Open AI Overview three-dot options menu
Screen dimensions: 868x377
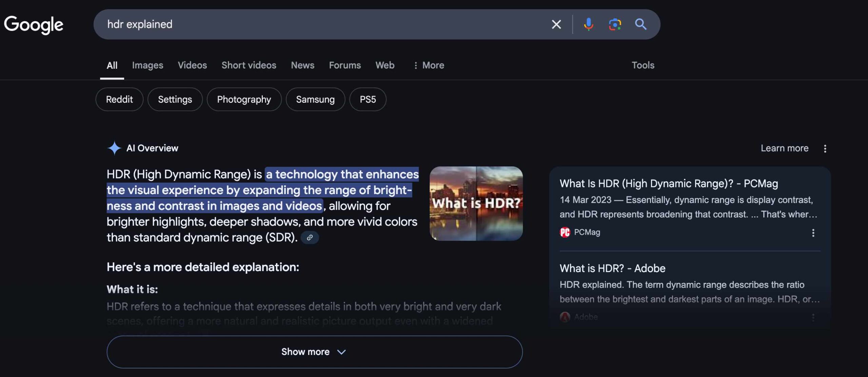[x=825, y=148]
